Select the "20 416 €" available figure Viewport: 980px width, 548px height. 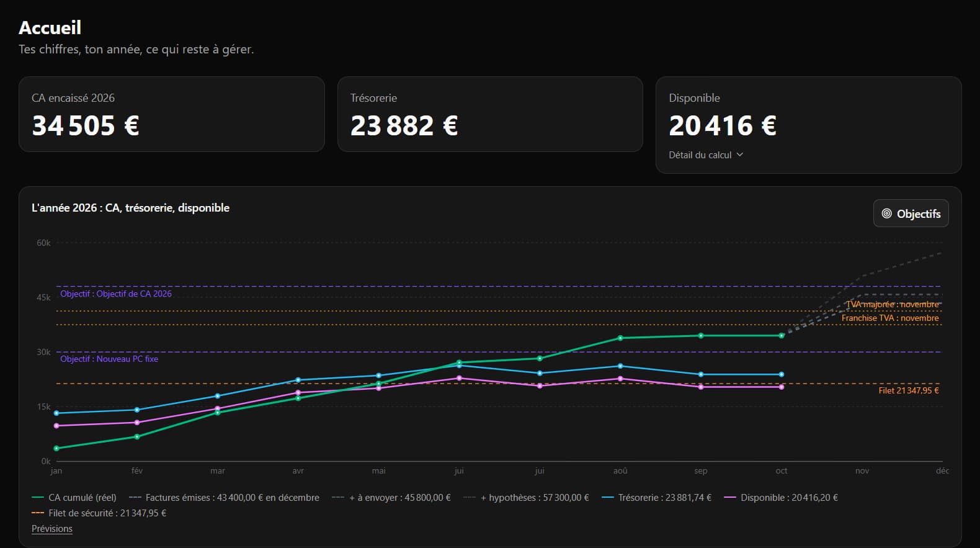(723, 125)
